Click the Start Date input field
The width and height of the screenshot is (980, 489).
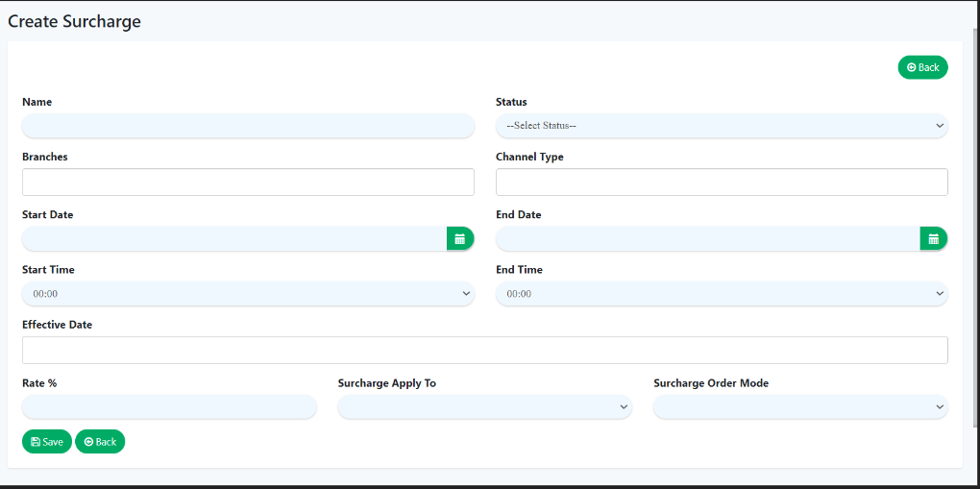tap(233, 239)
